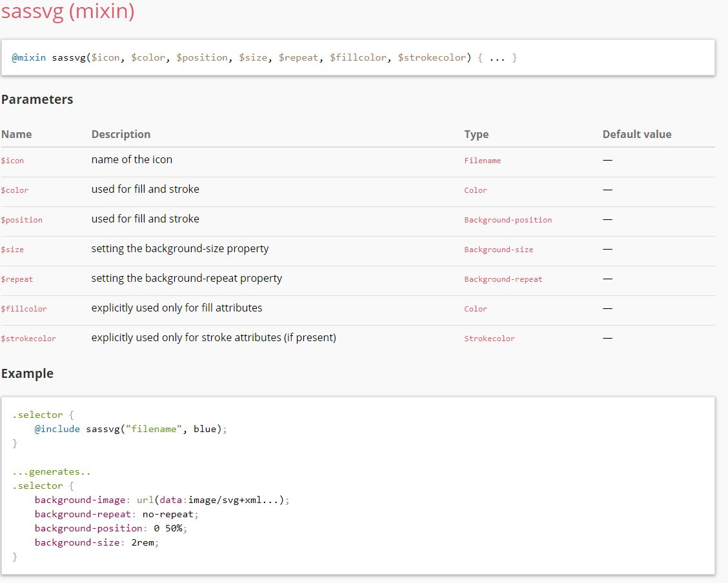Click 'explicitly used only for fill attributes'

tap(177, 308)
